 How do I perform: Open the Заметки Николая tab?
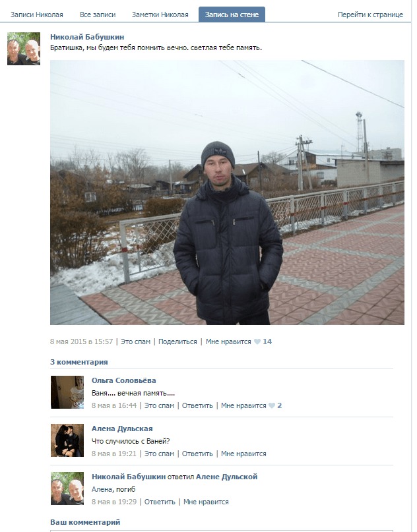[160, 15]
